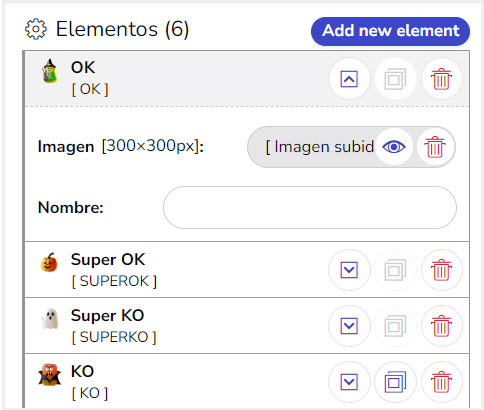The height and width of the screenshot is (410, 484).
Task: Collapse the OK element panel
Action: click(x=349, y=79)
